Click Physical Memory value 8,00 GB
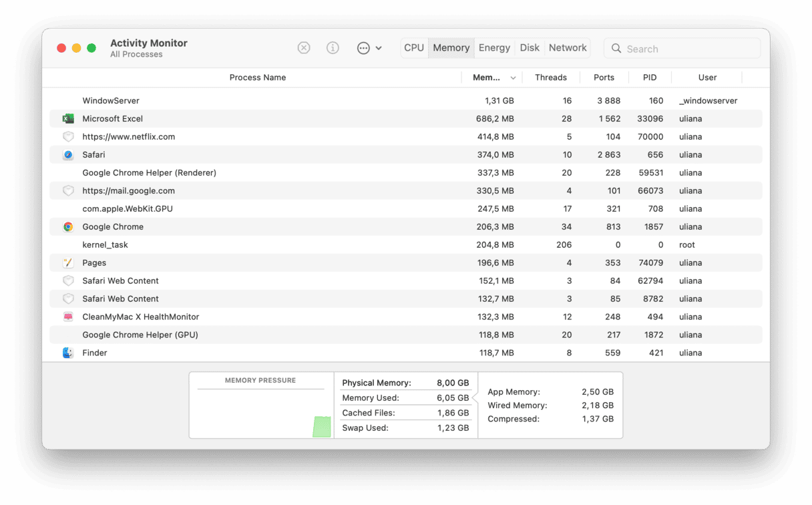 (x=453, y=383)
